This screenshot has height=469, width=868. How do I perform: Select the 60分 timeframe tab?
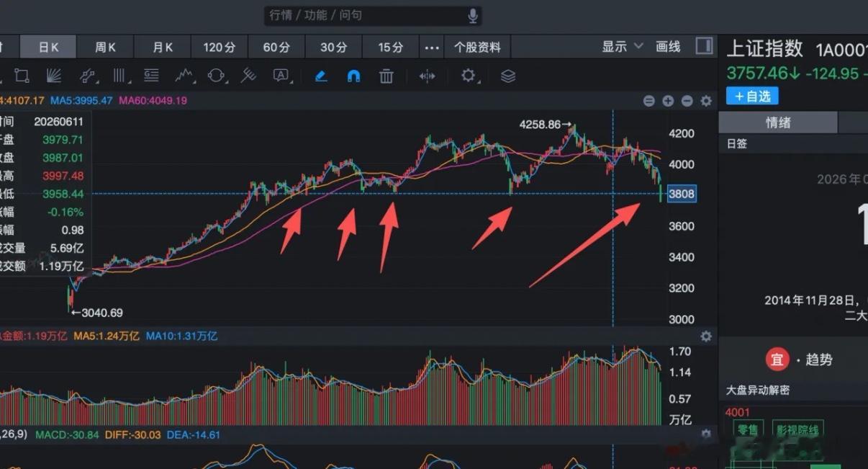tap(276, 47)
